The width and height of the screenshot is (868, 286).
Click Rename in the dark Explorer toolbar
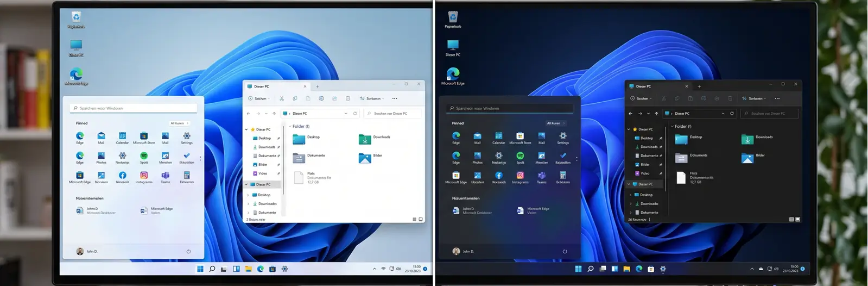coord(704,98)
